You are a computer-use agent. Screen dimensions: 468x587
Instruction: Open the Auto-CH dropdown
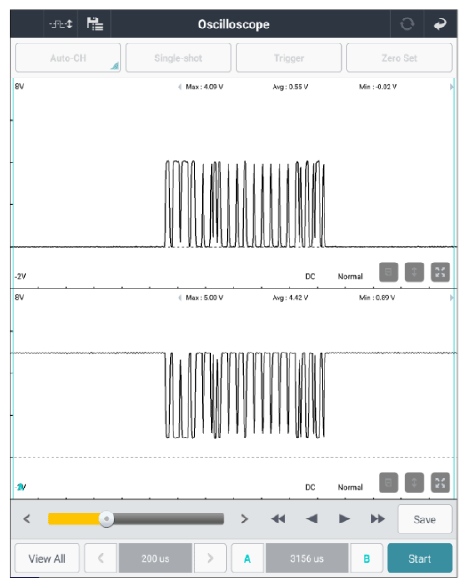tap(68, 58)
